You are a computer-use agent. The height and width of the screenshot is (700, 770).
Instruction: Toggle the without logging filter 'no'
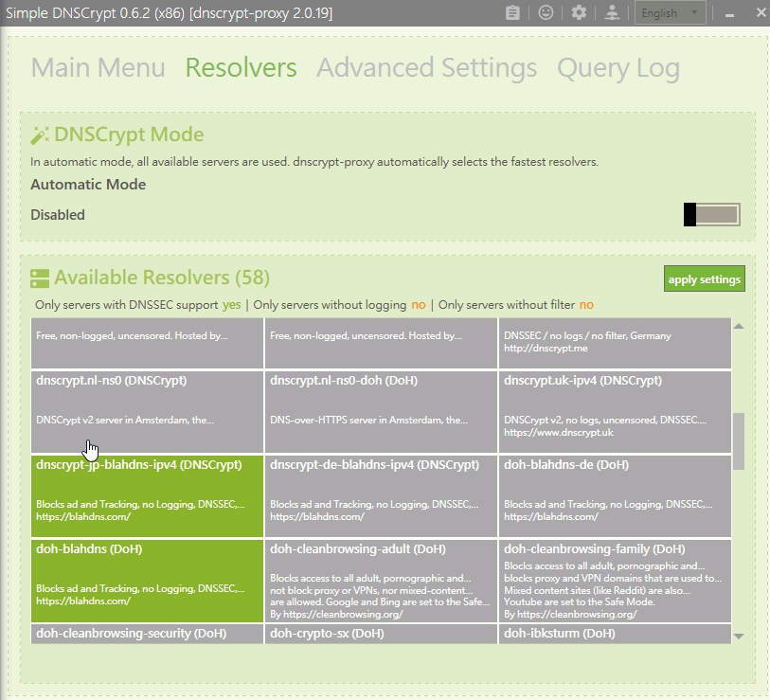coord(418,305)
